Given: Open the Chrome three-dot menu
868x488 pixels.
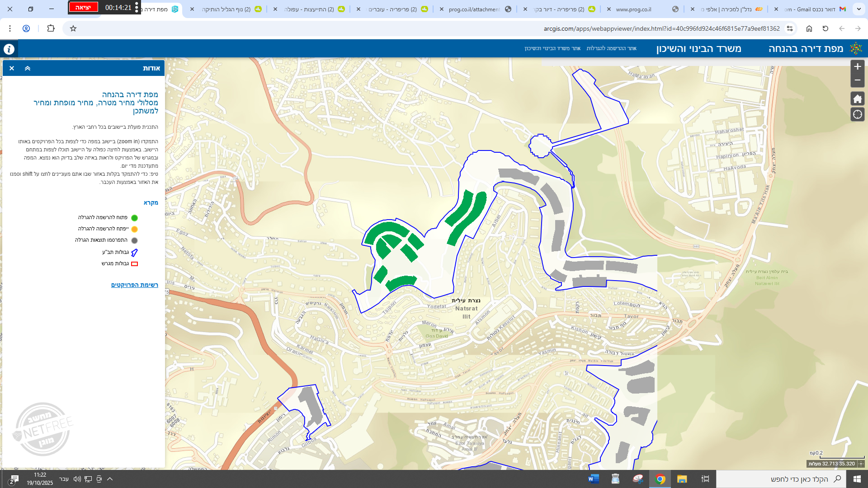Looking at the screenshot, I should 10,28.
